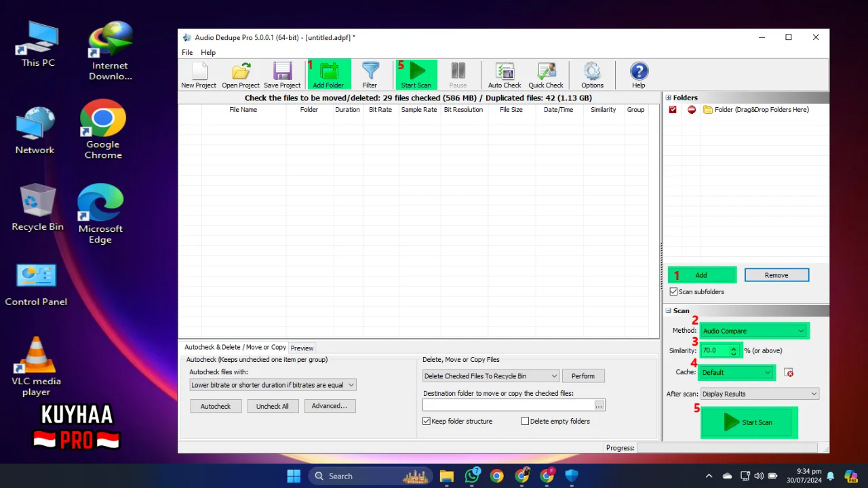The width and height of the screenshot is (868, 488).
Task: Click the Add button under Folders
Action: (701, 275)
